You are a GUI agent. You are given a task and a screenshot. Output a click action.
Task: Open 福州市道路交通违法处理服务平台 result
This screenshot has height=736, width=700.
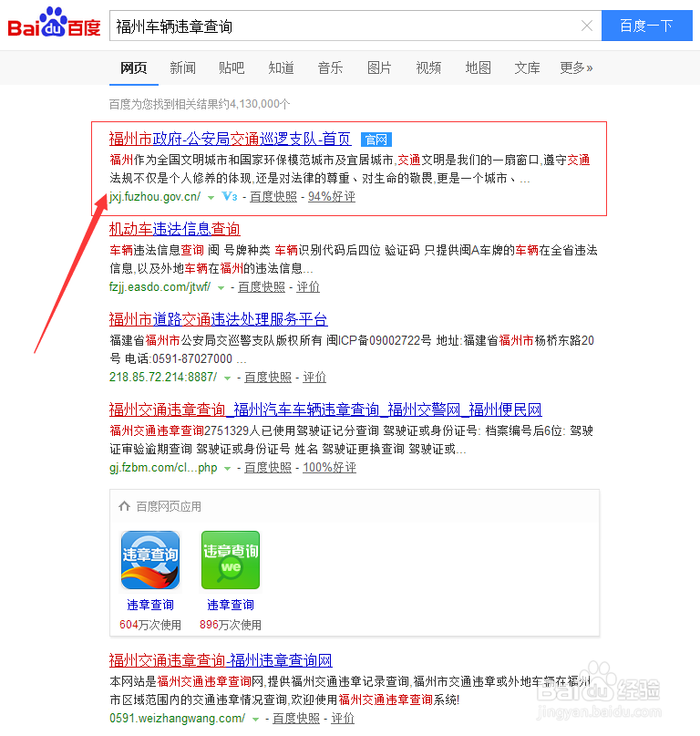point(218,319)
